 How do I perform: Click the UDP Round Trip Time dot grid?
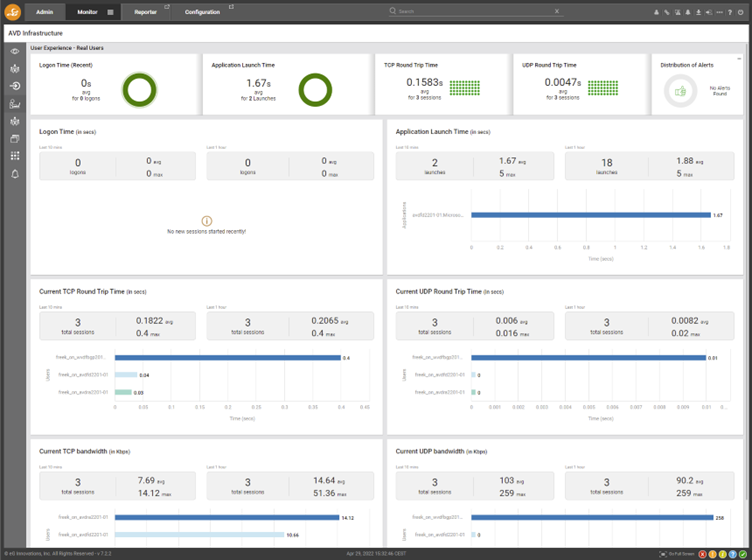(x=603, y=88)
